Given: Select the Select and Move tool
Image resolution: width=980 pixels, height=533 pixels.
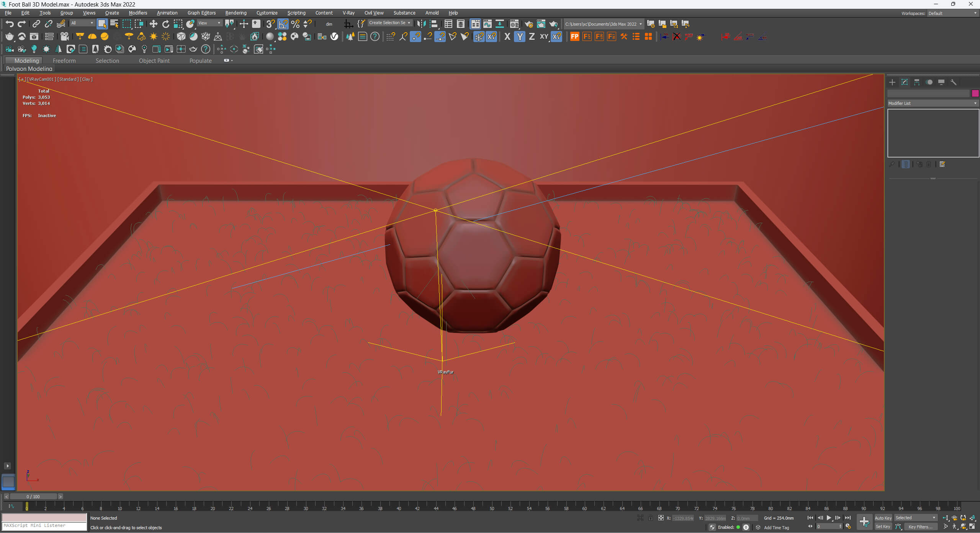Looking at the screenshot, I should pyautogui.click(x=153, y=24).
